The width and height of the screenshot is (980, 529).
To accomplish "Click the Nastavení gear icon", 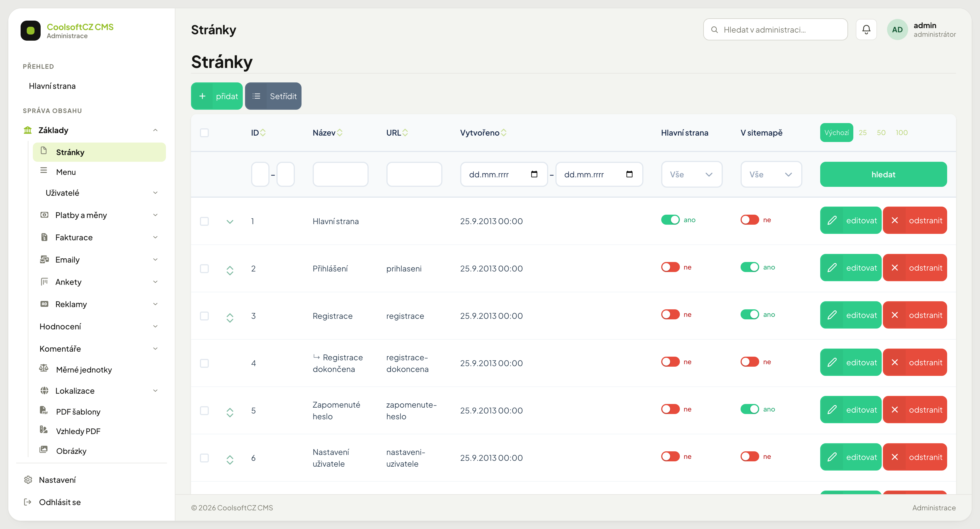I will click(x=28, y=480).
